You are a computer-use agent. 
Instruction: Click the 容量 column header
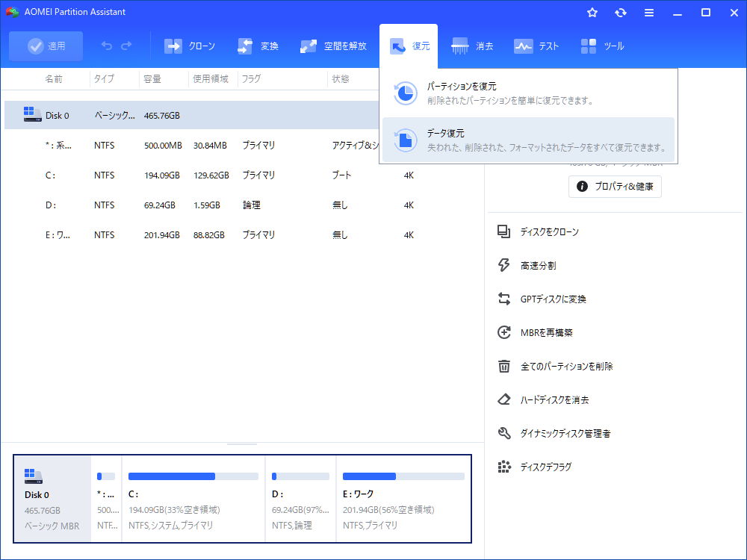pyautogui.click(x=152, y=79)
